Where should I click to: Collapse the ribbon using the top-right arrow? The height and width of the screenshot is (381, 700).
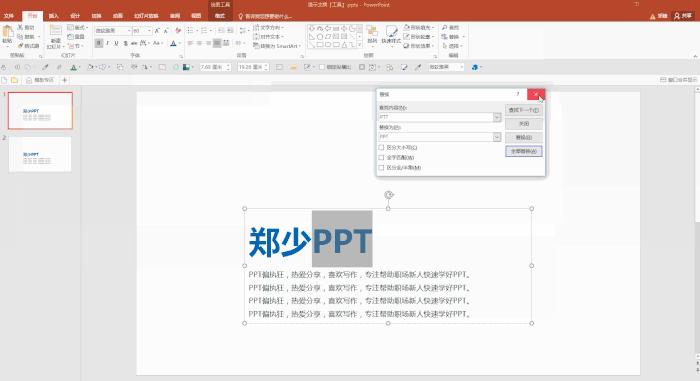pos(695,56)
